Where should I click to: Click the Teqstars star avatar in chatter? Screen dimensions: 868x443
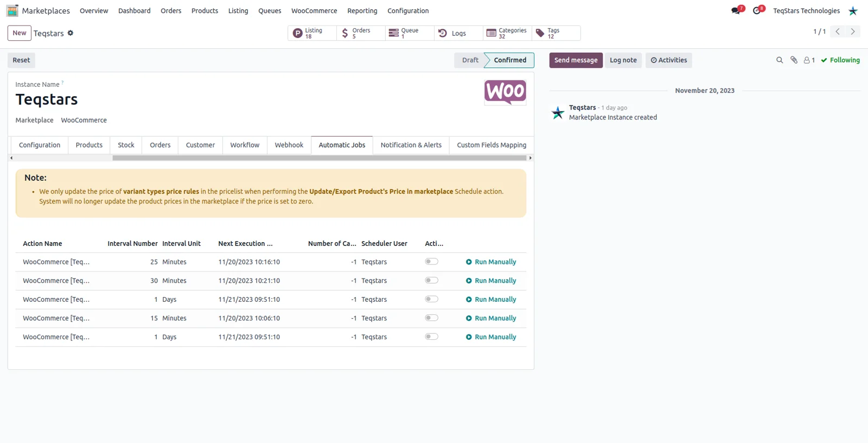[x=558, y=112]
